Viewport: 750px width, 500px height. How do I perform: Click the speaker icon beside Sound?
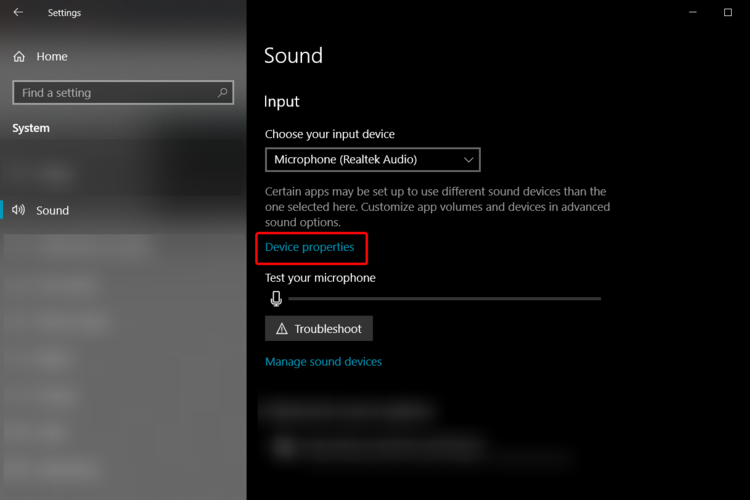pyautogui.click(x=19, y=210)
